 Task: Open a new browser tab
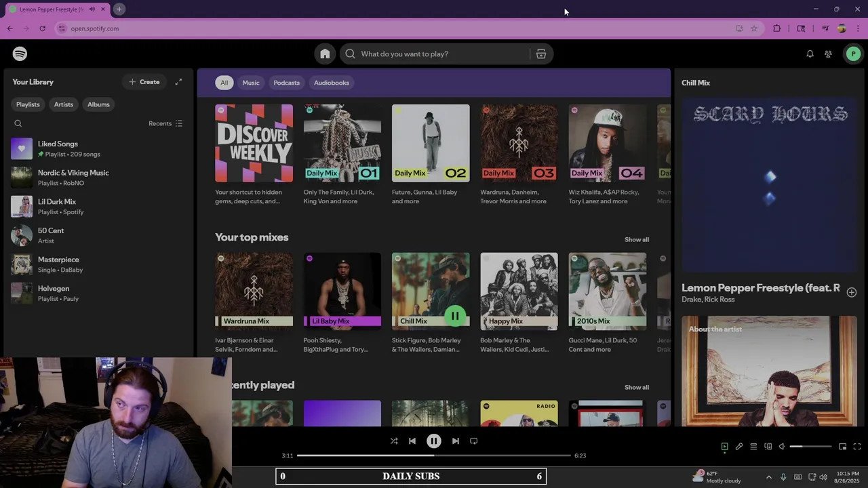[x=119, y=9]
